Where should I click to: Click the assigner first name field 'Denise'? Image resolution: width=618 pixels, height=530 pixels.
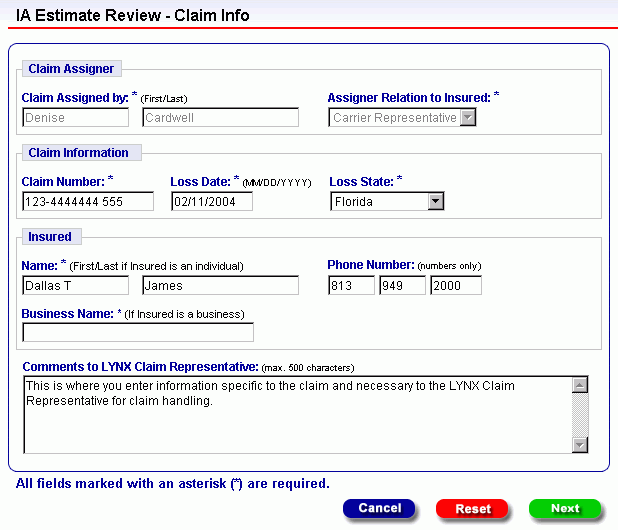tap(75, 117)
